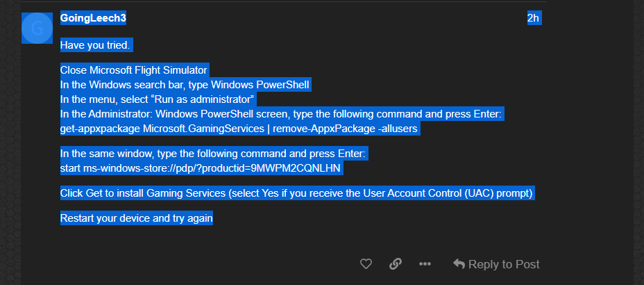Click the 'Have you tried.' text
The width and height of the screenshot is (644, 285).
95,45
